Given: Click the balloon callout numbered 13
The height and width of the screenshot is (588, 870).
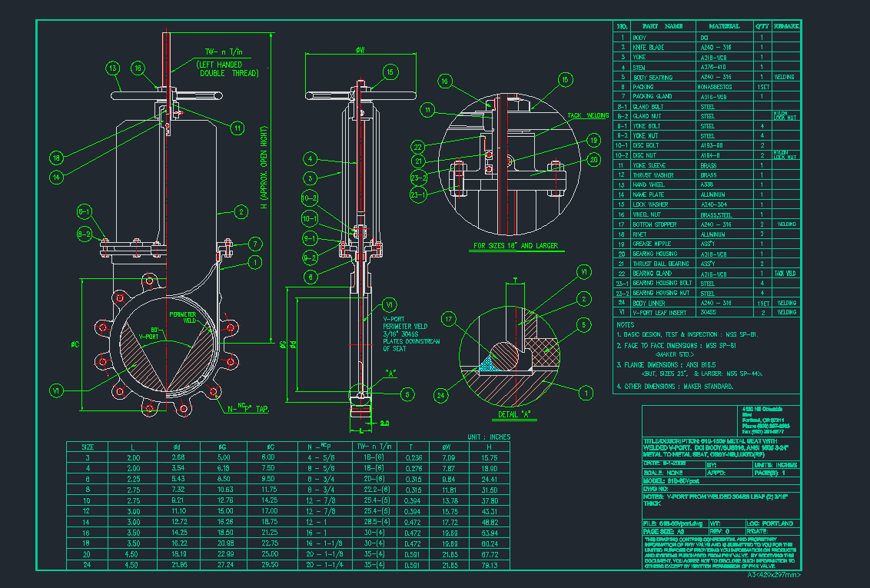Looking at the screenshot, I should (x=113, y=68).
